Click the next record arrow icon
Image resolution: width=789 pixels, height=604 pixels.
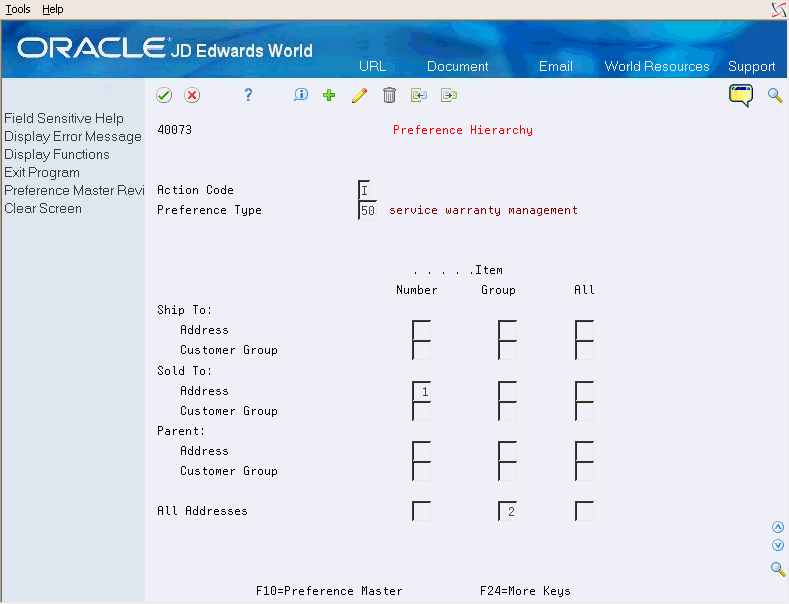[449, 95]
